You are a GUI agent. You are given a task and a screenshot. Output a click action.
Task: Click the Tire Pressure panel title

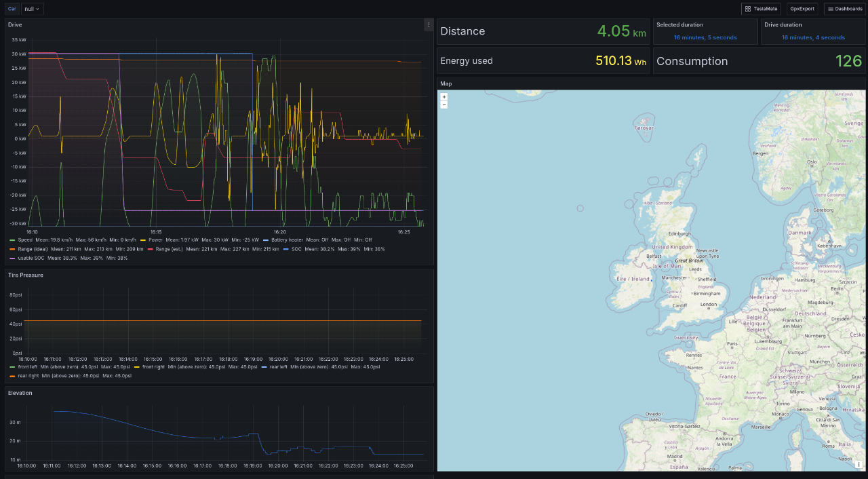coord(26,275)
